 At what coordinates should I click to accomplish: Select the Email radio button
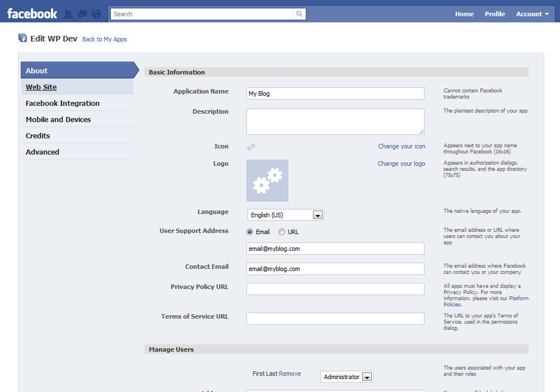pyautogui.click(x=250, y=232)
